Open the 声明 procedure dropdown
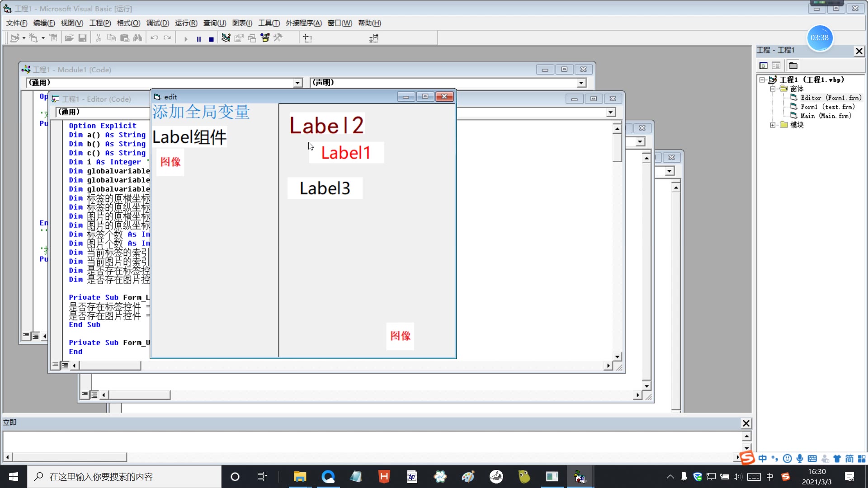The image size is (868, 488). click(x=581, y=83)
